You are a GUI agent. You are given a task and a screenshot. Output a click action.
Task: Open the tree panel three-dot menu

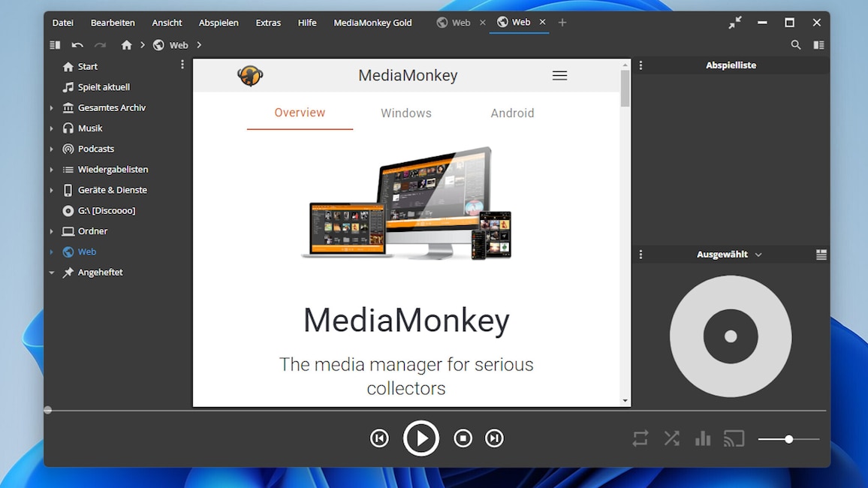pyautogui.click(x=182, y=65)
